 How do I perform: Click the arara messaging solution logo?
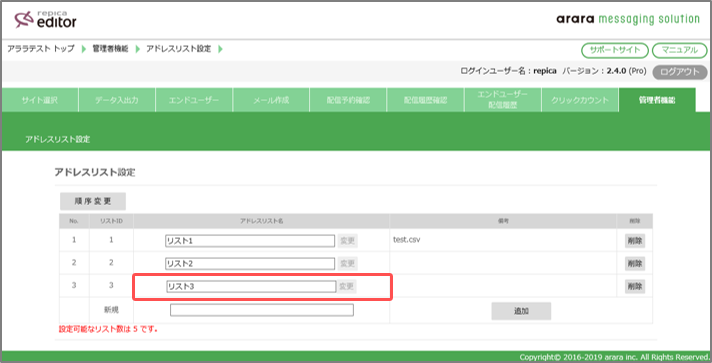(628, 20)
